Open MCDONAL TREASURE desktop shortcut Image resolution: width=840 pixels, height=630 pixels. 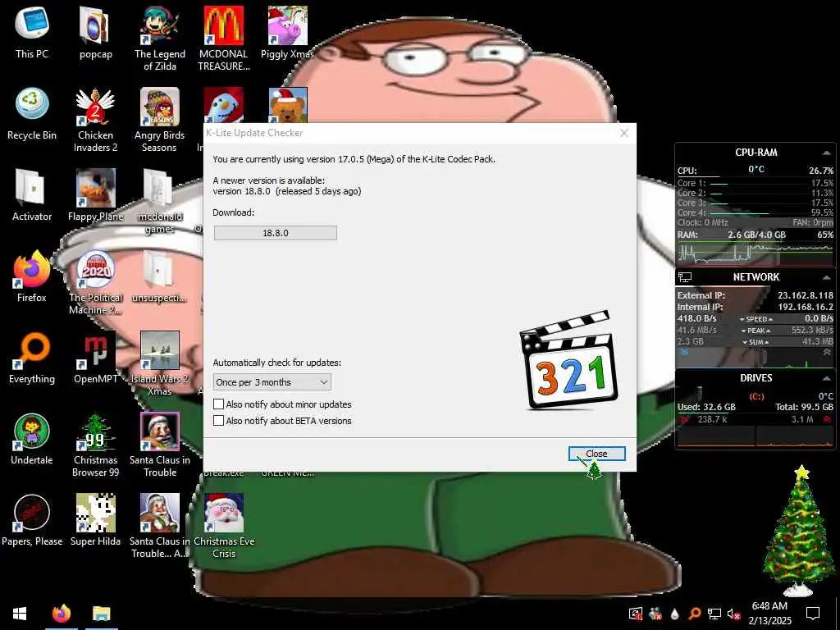click(224, 39)
